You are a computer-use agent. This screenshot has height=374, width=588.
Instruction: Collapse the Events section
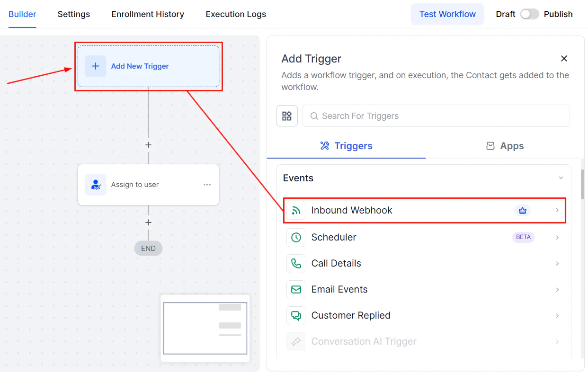560,178
